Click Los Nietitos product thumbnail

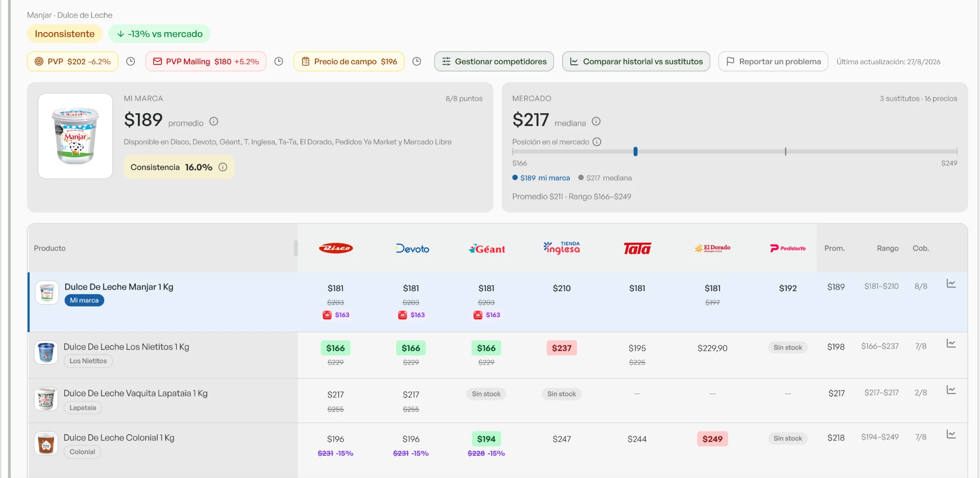point(46,352)
